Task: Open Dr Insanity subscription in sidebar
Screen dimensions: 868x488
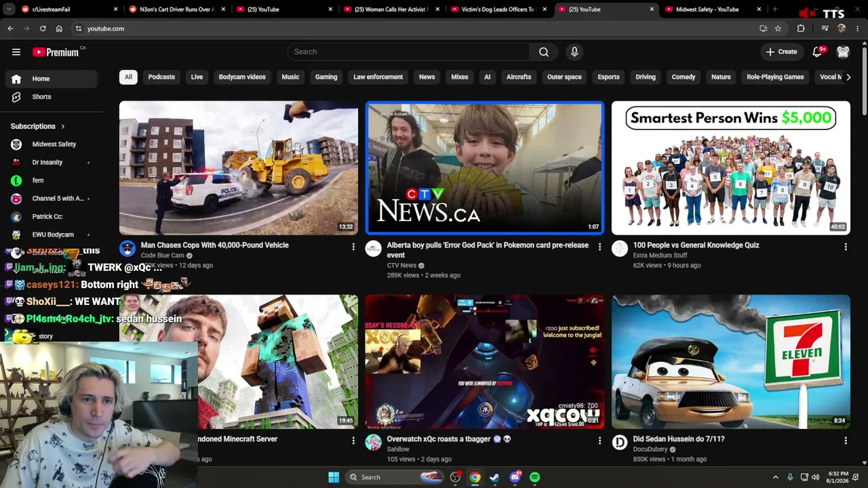Action: tap(52, 163)
